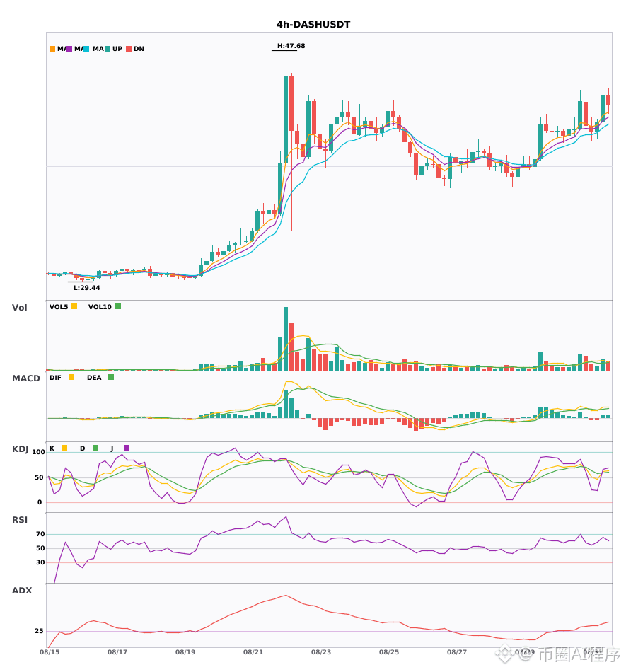Click the orange MA legend swatch
The width and height of the screenshot is (626, 672).
click(x=52, y=49)
